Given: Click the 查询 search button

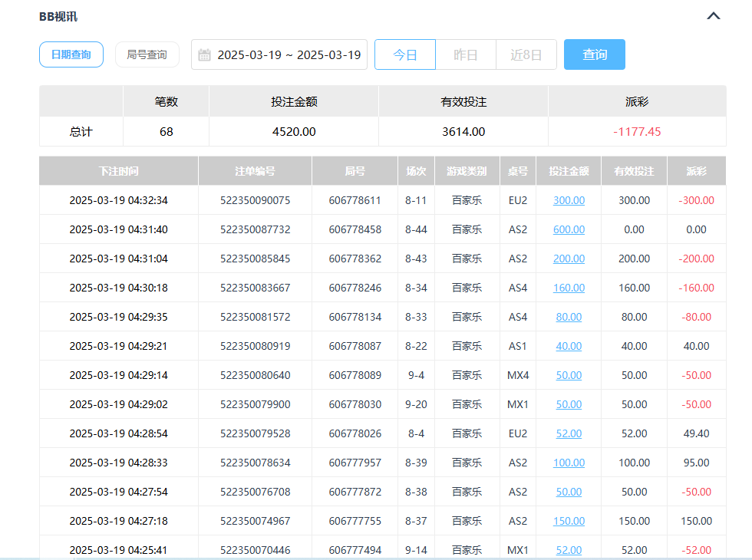Looking at the screenshot, I should [595, 54].
